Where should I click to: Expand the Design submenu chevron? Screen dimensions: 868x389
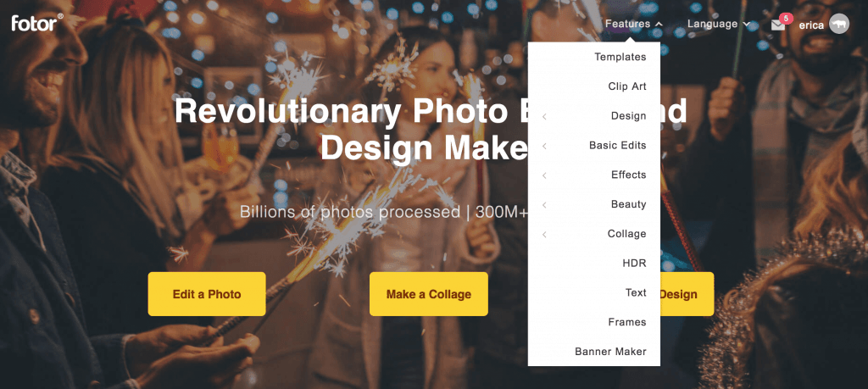[x=545, y=116]
